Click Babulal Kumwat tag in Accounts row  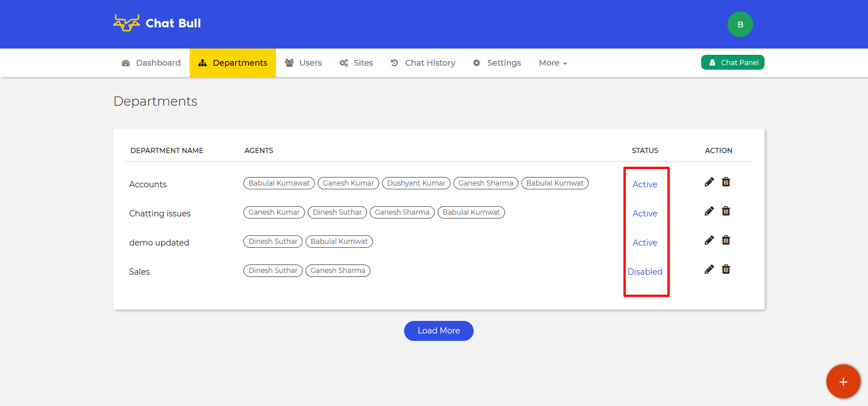point(555,183)
